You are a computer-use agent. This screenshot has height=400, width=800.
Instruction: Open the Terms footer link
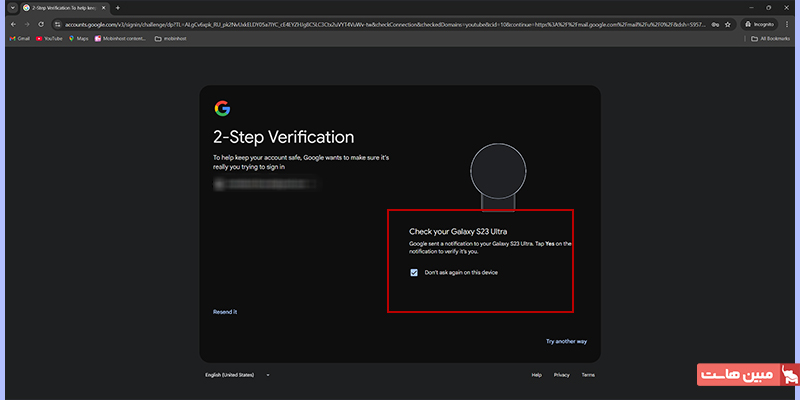click(x=588, y=375)
